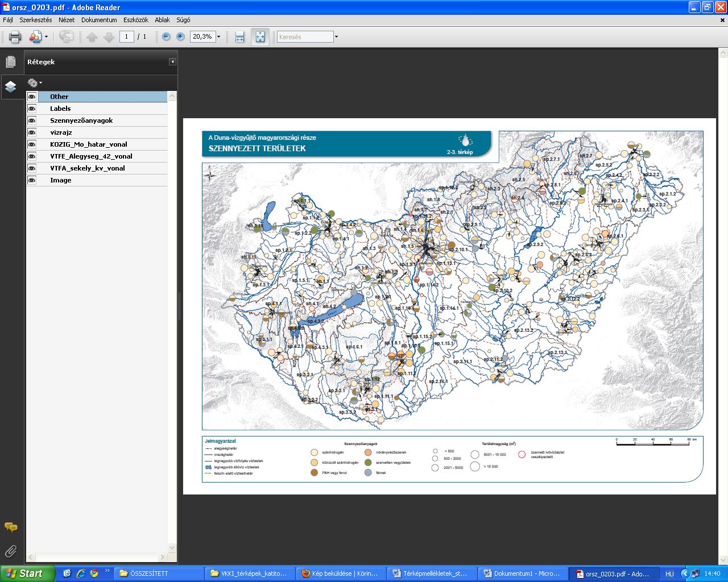This screenshot has height=582, width=728.
Task: Select the fit full page icon
Action: point(260,37)
